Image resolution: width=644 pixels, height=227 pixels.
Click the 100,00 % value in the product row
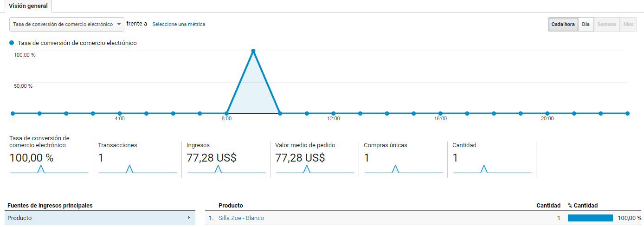pos(629,218)
